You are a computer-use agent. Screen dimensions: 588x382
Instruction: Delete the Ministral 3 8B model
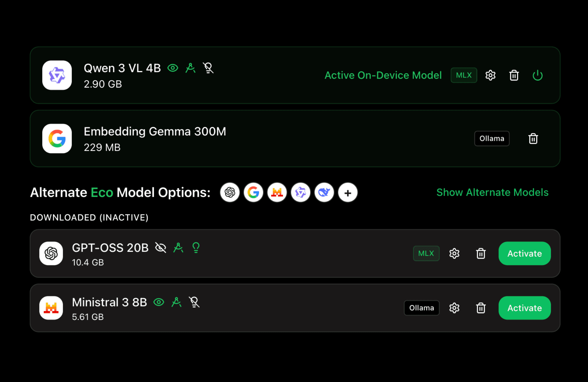pyautogui.click(x=481, y=308)
